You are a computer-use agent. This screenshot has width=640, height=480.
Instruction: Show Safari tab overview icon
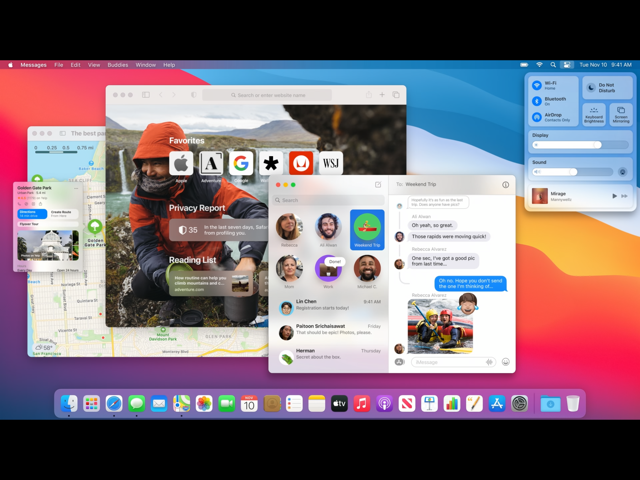(x=396, y=95)
